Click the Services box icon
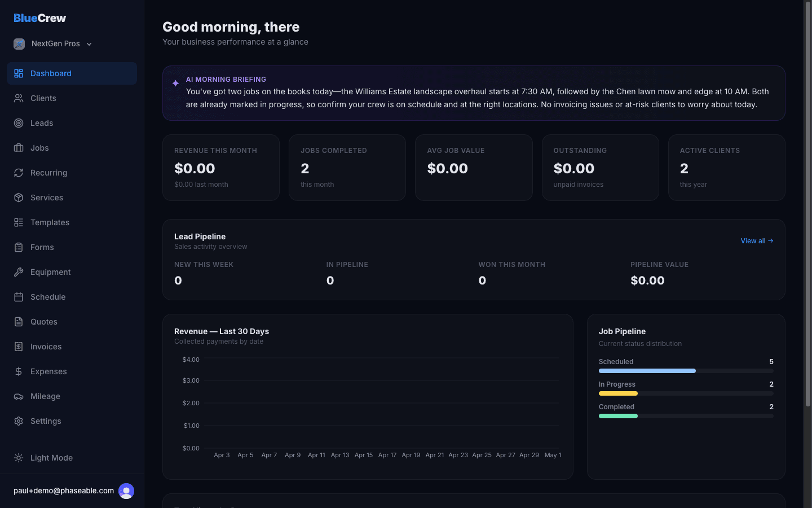812x508 pixels. click(19, 198)
